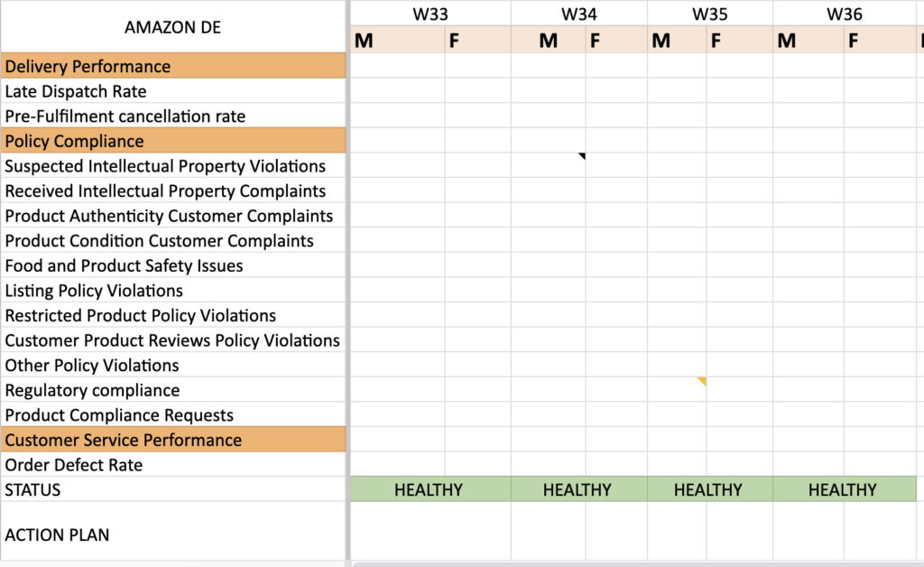Select the F column header under W35
This screenshot has height=567, width=924.
tap(740, 40)
